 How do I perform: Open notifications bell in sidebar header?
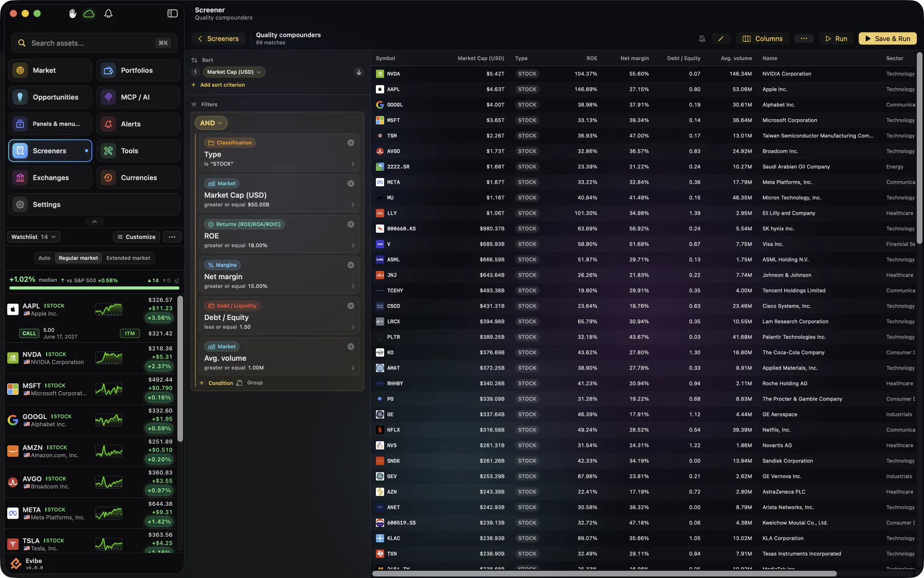pyautogui.click(x=108, y=13)
